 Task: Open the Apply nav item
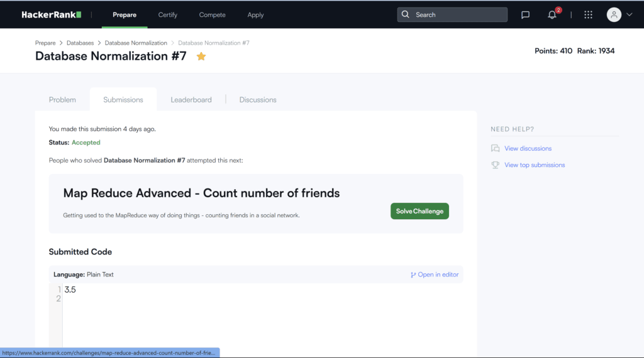point(255,15)
